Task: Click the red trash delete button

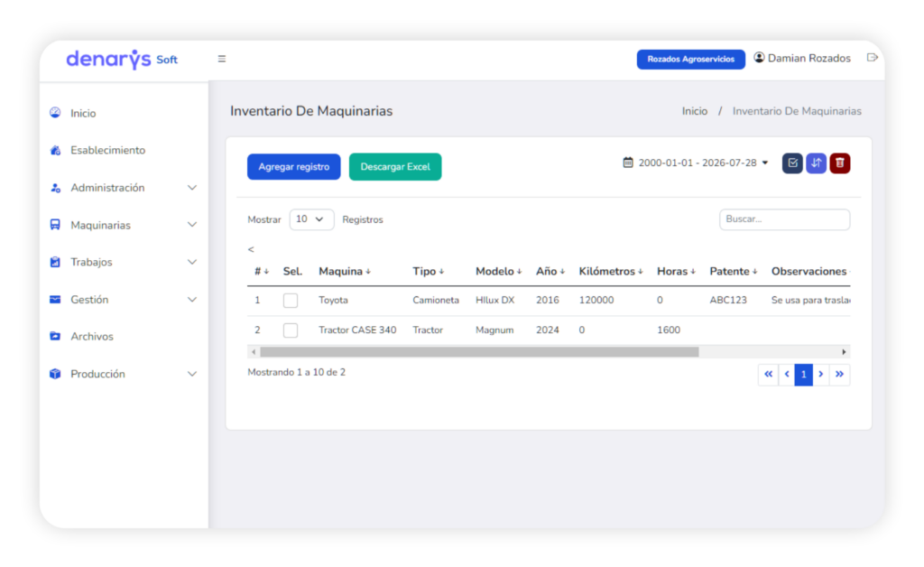Action: point(840,163)
